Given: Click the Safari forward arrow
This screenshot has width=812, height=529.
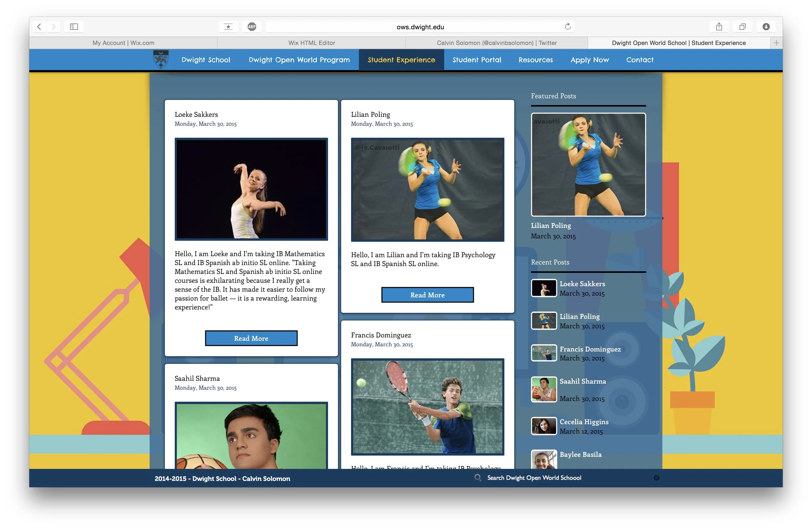Looking at the screenshot, I should pyautogui.click(x=54, y=27).
